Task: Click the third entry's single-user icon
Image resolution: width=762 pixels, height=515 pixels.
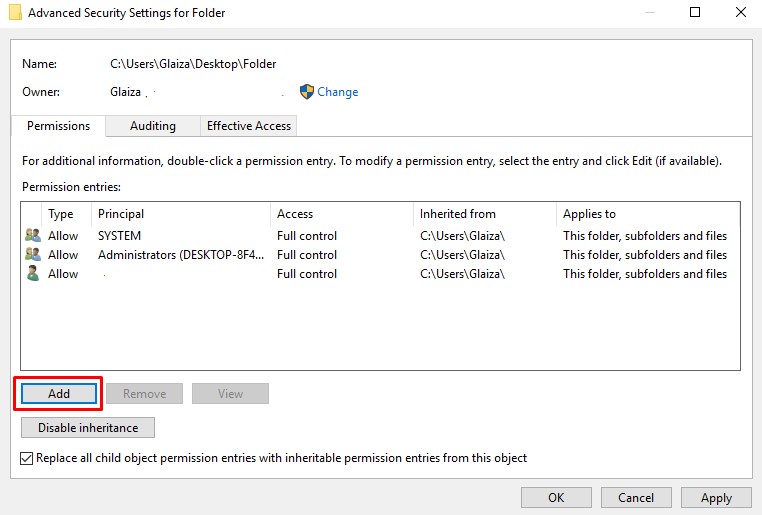Action: pyautogui.click(x=33, y=274)
